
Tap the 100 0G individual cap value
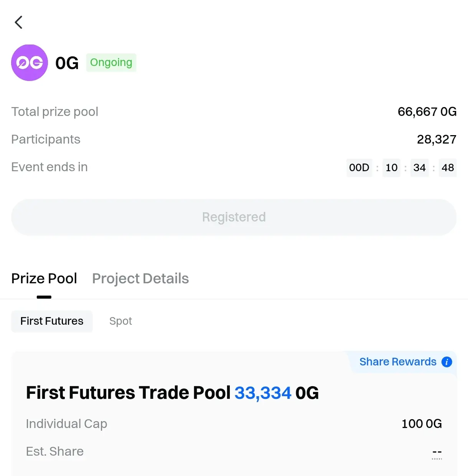(422, 424)
